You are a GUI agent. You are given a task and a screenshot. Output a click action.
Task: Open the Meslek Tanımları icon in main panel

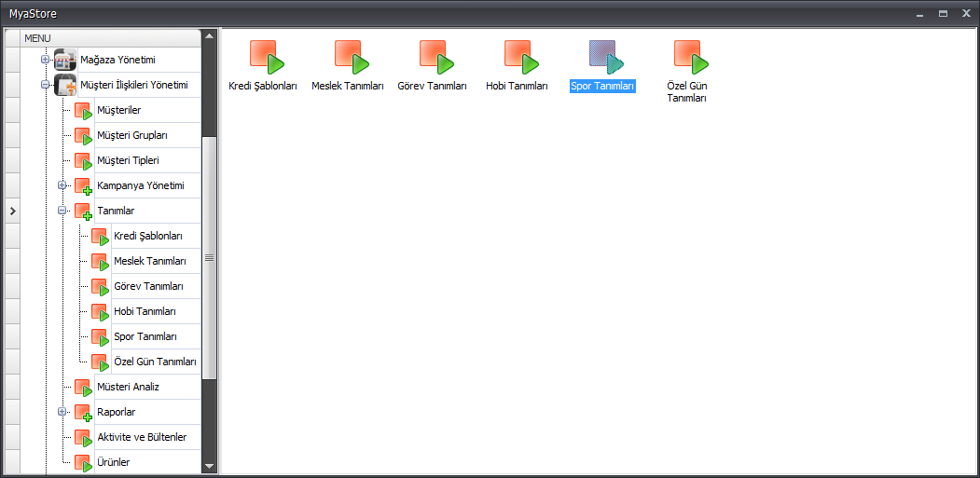click(x=350, y=58)
